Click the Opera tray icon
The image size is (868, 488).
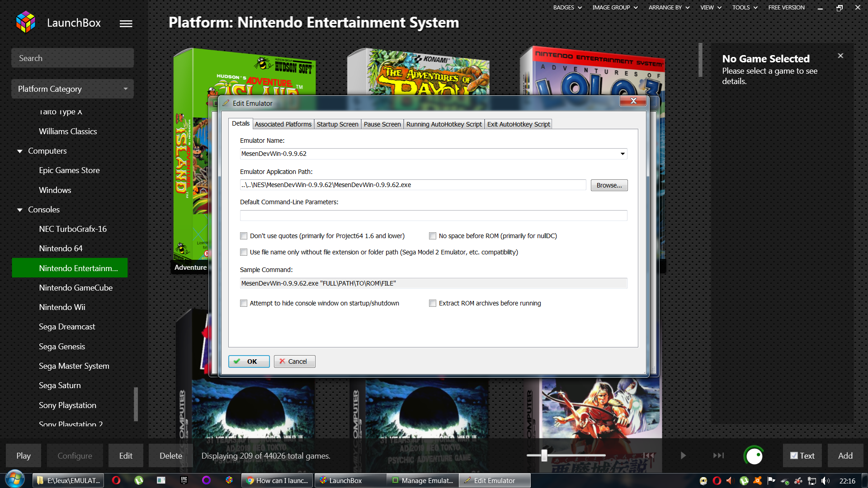coord(717,481)
